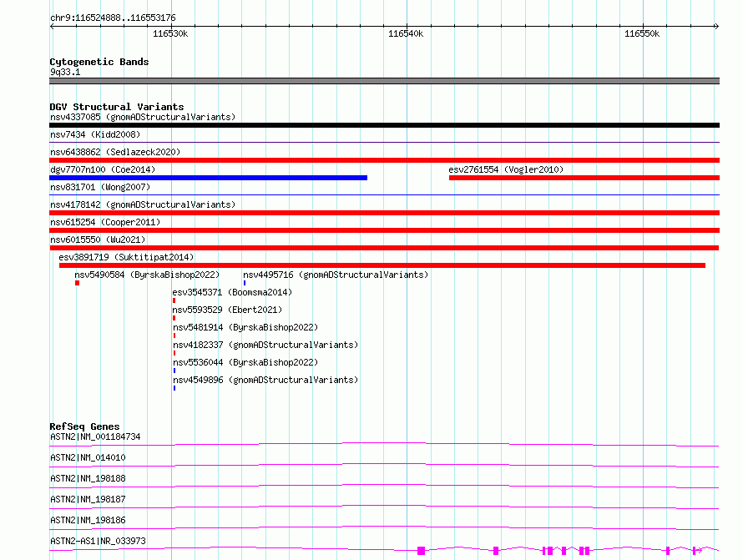The image size is (743, 560).
Task: Open the nsv7434 (Kidd2008) label
Action: (x=95, y=134)
